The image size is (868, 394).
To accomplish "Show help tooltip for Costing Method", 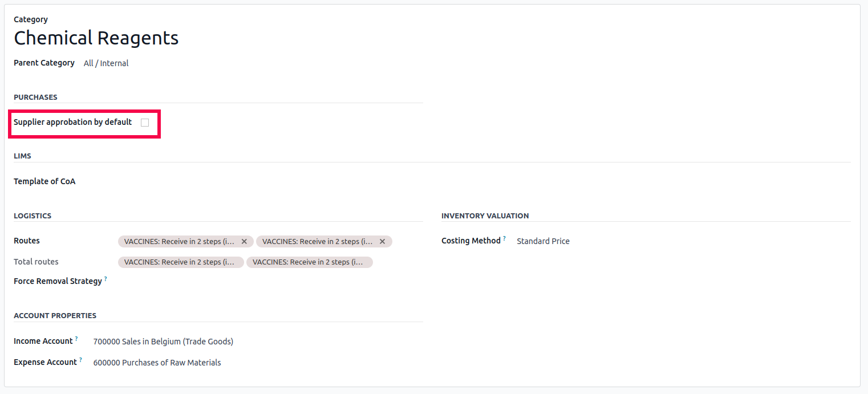I will 504,238.
